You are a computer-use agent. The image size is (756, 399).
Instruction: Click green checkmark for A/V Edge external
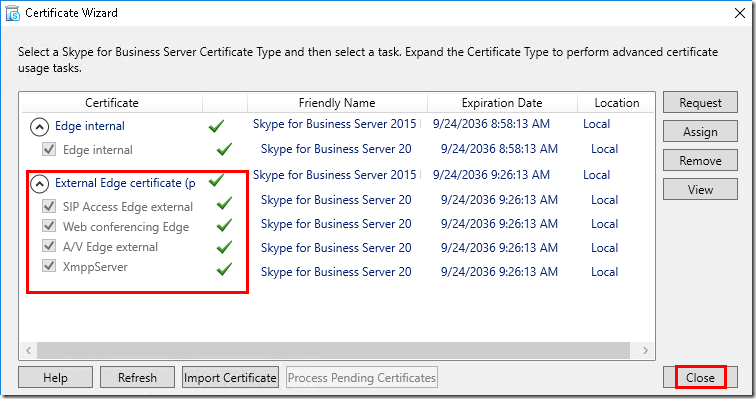pyautogui.click(x=224, y=247)
